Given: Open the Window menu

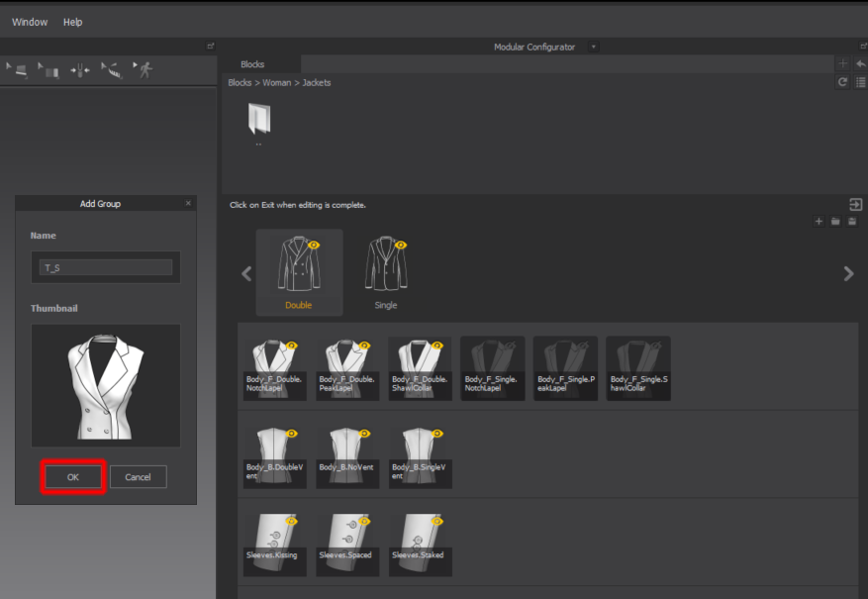Looking at the screenshot, I should 29,21.
